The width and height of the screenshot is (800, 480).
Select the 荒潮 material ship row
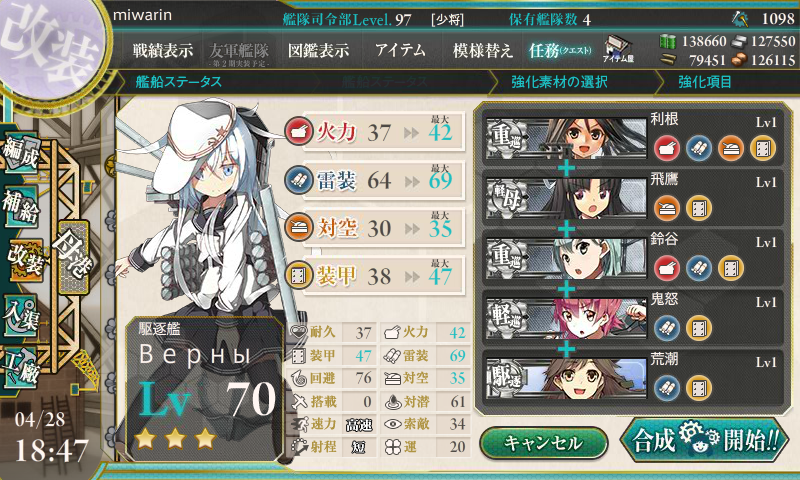[633, 378]
